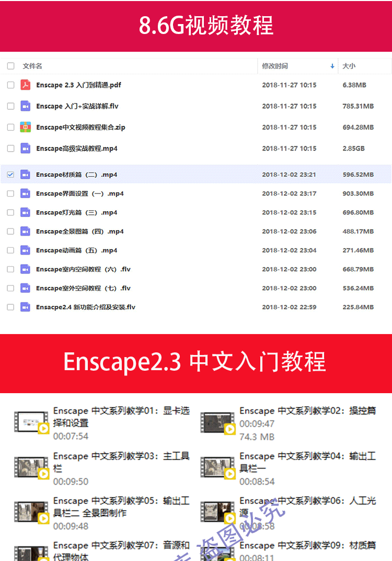Open file name Enscape界面设置（一）.mp4
Image resolution: width=392 pixels, height=561 pixels.
pyautogui.click(x=80, y=193)
